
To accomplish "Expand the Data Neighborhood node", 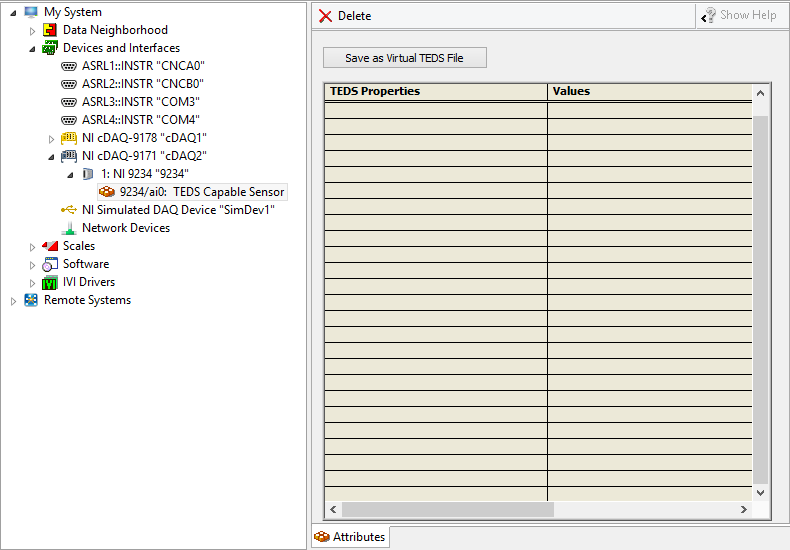I will click(x=32, y=31).
